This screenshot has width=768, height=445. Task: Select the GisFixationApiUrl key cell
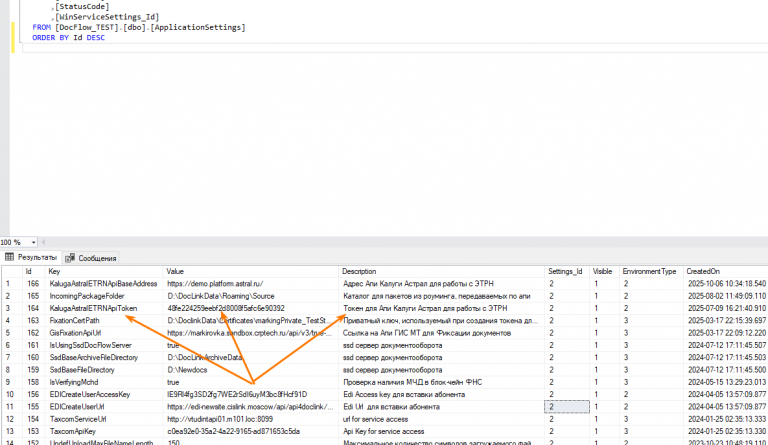(x=104, y=333)
